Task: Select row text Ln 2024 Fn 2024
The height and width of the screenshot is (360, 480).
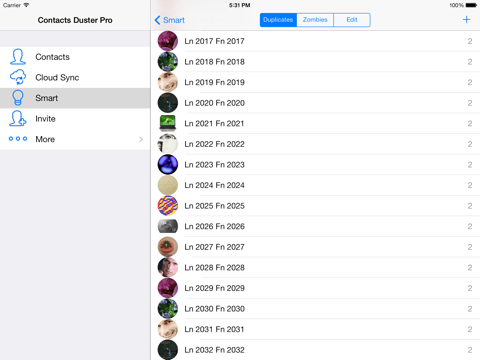Action: click(x=214, y=185)
